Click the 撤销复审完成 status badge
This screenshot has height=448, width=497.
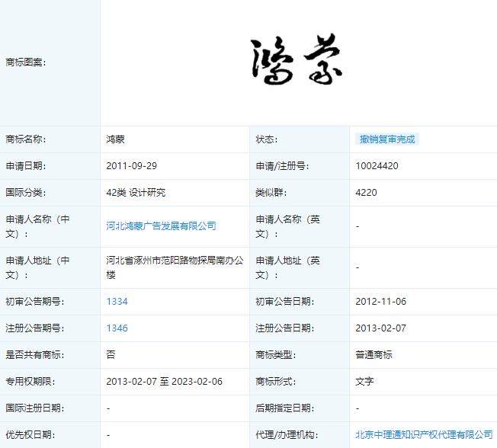(x=387, y=139)
